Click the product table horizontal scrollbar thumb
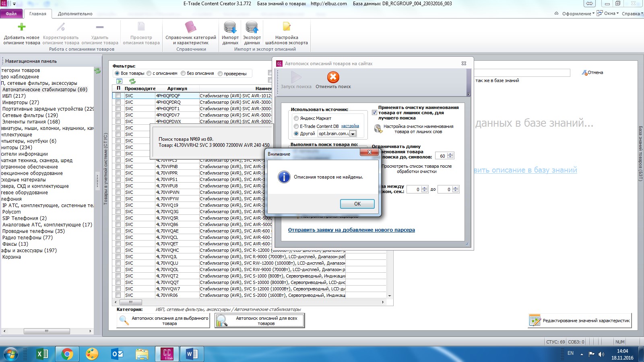 click(x=130, y=302)
